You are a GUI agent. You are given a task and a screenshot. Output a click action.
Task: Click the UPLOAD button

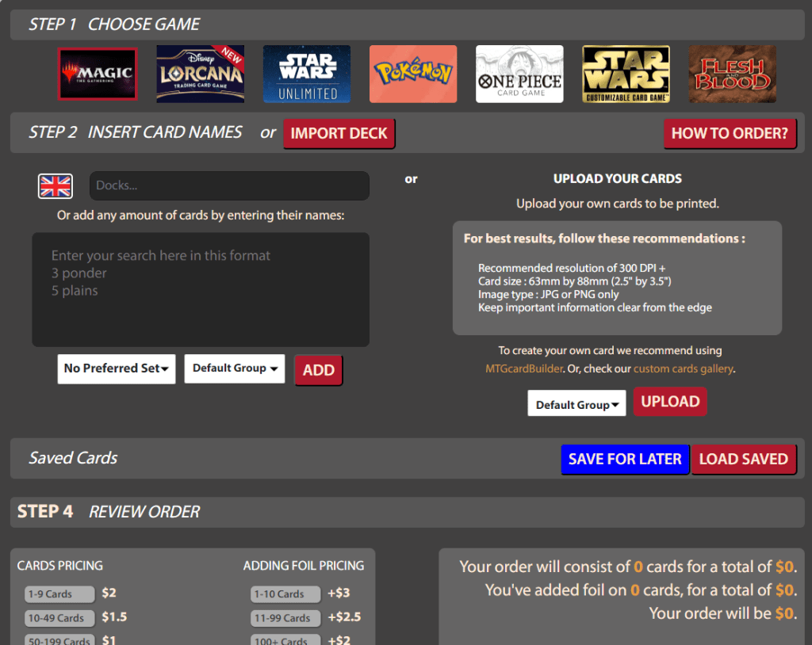(670, 402)
